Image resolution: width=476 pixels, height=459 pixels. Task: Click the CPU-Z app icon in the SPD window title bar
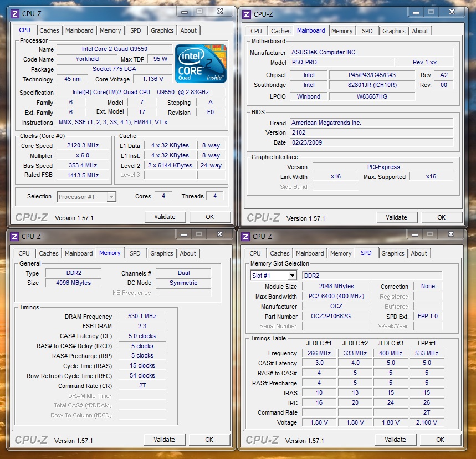click(x=245, y=236)
